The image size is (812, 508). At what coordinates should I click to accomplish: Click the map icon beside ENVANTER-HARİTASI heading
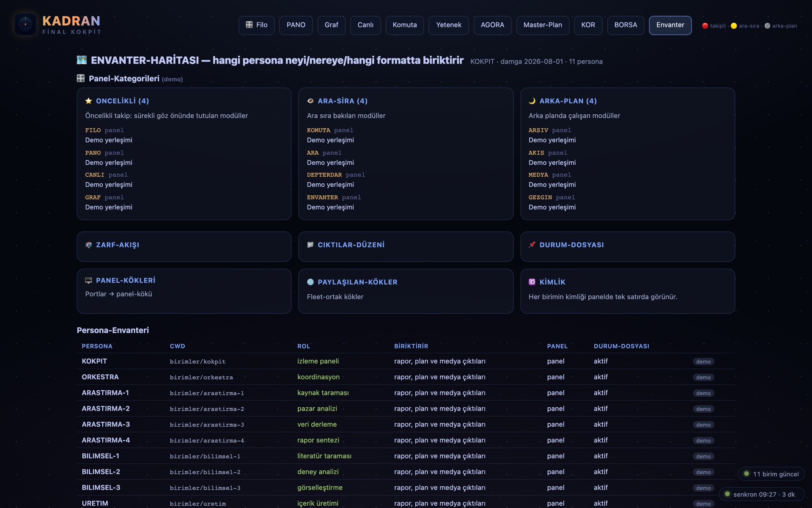pyautogui.click(x=82, y=60)
